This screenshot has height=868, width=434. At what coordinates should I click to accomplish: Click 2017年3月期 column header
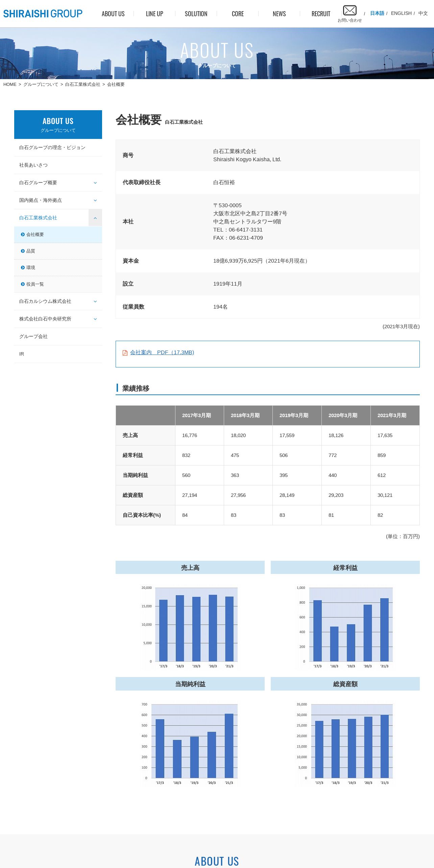(x=199, y=415)
